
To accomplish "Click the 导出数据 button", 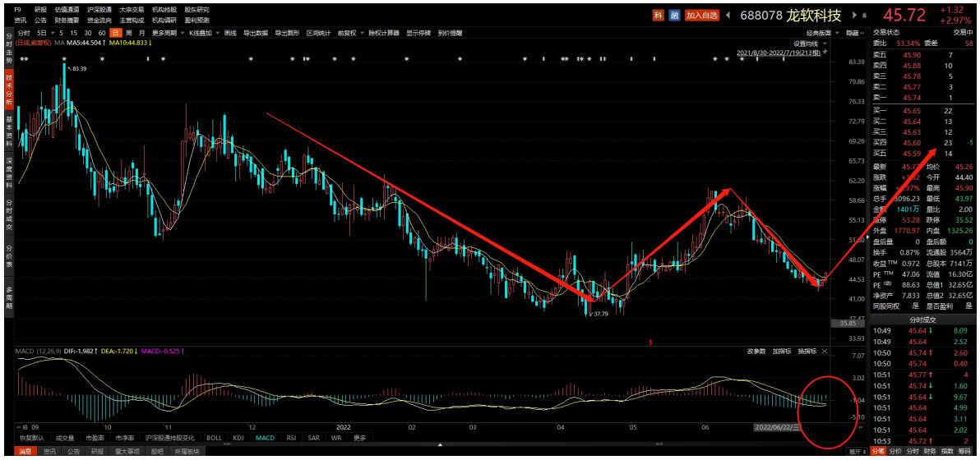I will click(x=256, y=33).
